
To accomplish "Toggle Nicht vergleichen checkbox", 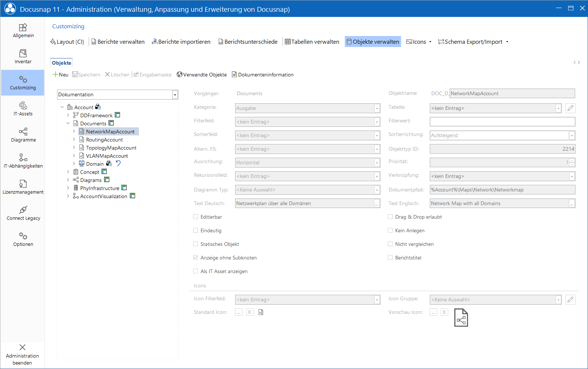I will [390, 244].
